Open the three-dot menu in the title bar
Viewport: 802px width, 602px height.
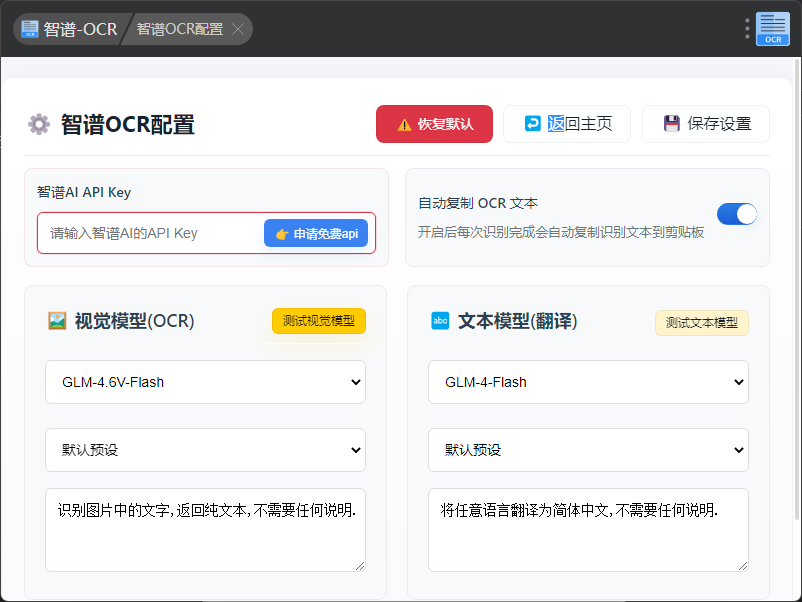747,29
